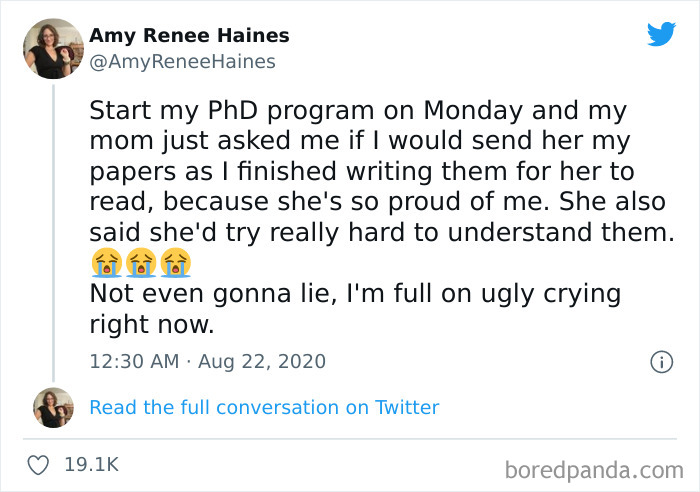Image resolution: width=700 pixels, height=492 pixels.
Task: Click the vertical thread line under the avatar
Action: 53,228
